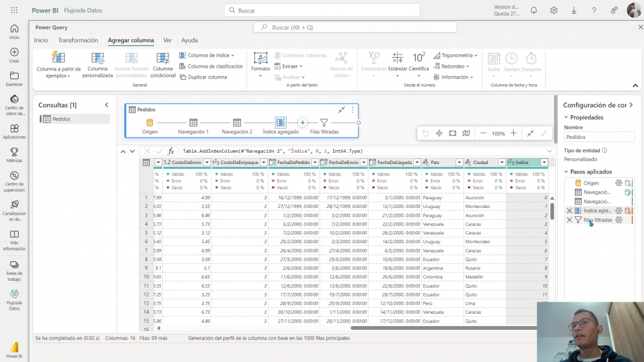Open Más información in the sidebar
Viewport: 644px width, 362px height.
tap(14, 240)
